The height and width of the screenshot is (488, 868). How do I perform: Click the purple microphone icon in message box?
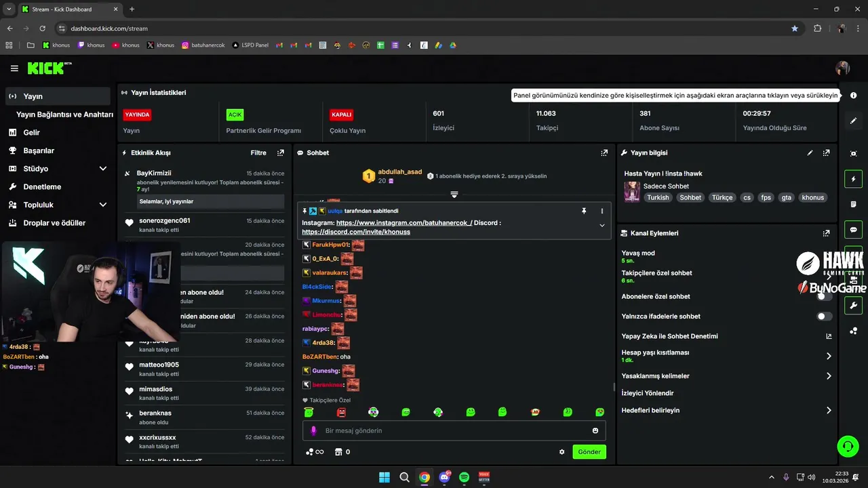pos(313,430)
